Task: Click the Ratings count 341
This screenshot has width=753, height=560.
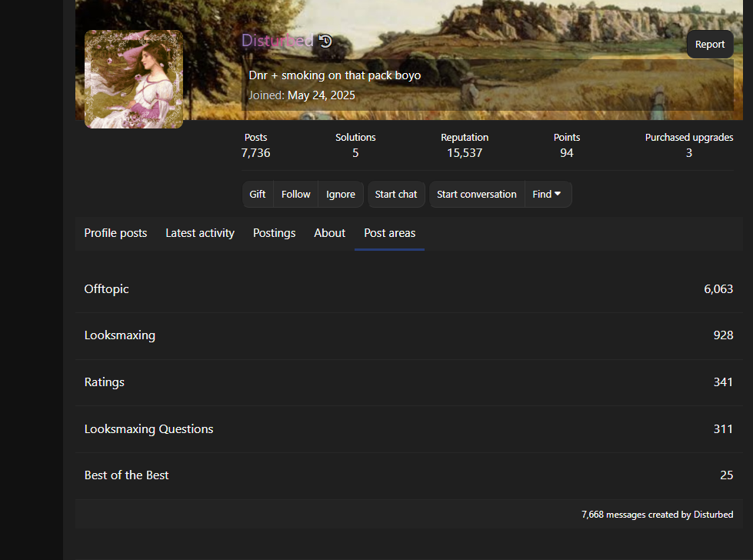Action: (723, 382)
